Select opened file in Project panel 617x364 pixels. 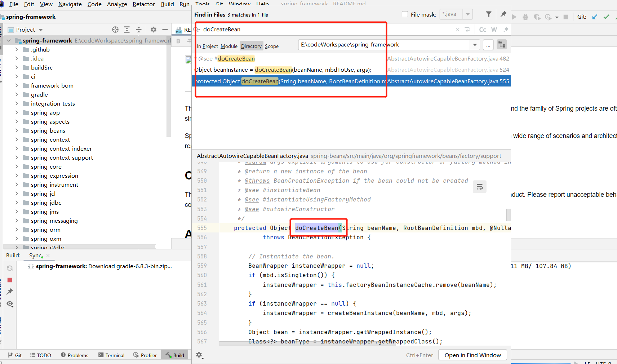(x=115, y=30)
